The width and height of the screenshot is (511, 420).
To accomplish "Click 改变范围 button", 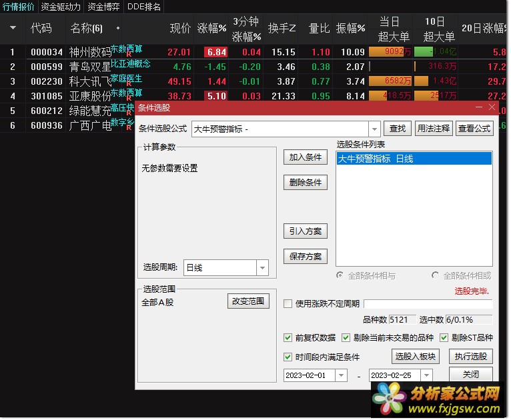I will (248, 301).
